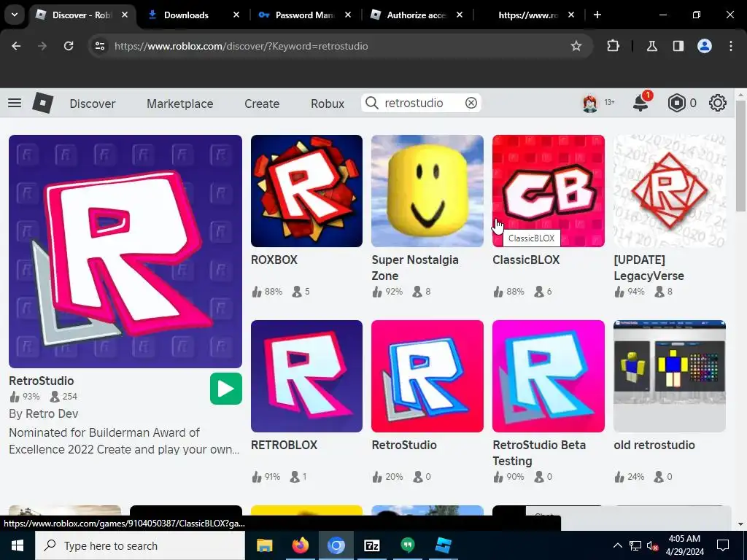Click the By Retro Dev creator text

tap(43, 414)
